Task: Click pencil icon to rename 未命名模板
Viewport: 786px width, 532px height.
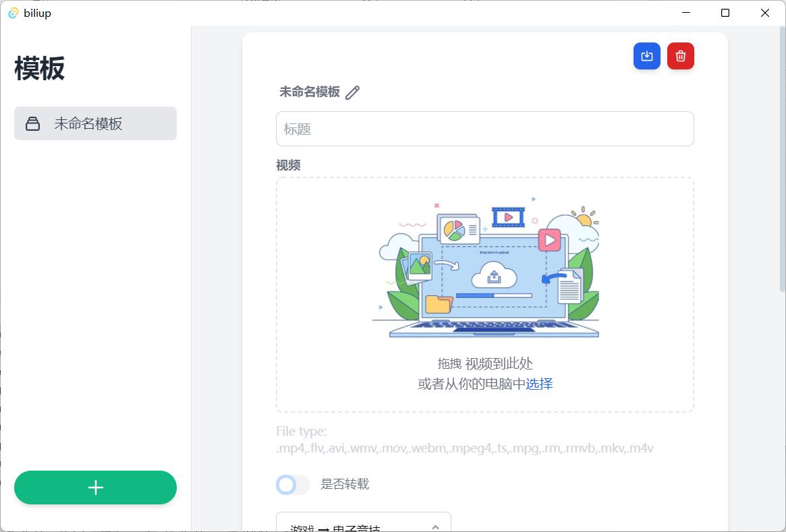Action: point(352,92)
